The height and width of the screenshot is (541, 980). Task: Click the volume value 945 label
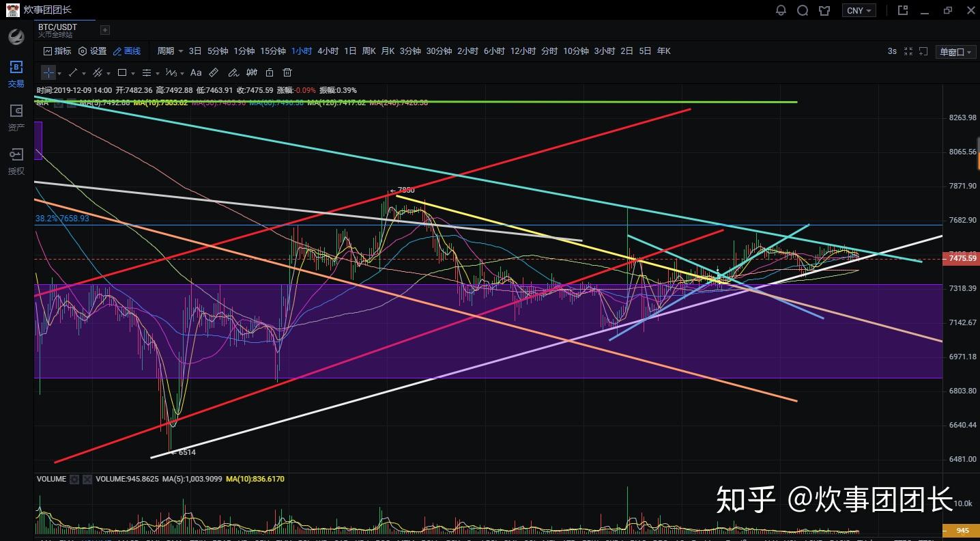pyautogui.click(x=960, y=530)
